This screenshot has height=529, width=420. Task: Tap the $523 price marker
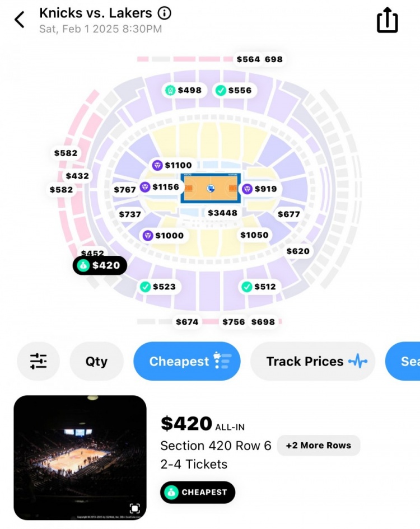[158, 287]
